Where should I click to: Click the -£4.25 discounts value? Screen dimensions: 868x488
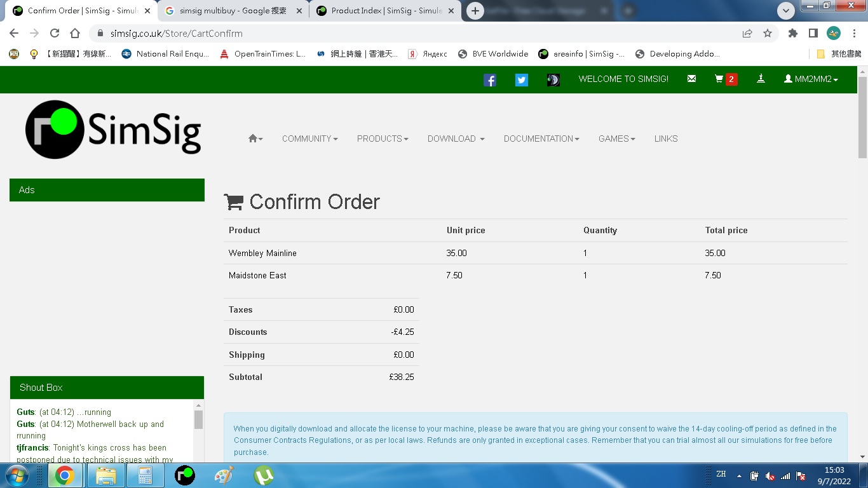point(403,332)
